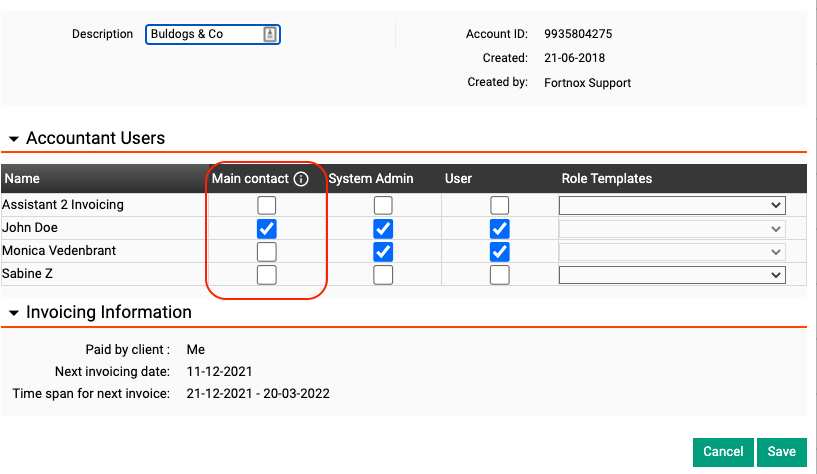The width and height of the screenshot is (817, 474).
Task: Click the Created date 21-06-2018
Action: 574,58
